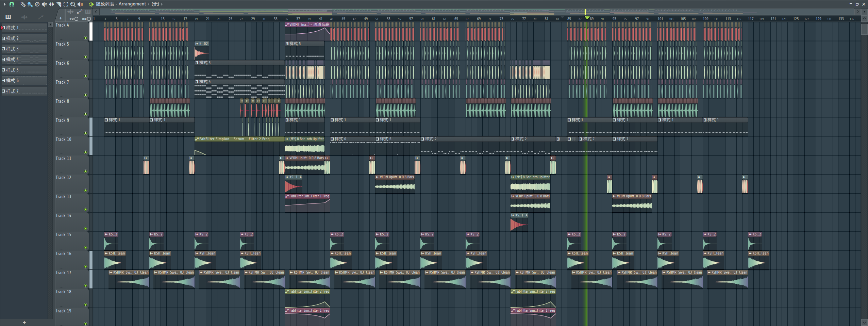Toggle the mute LED on Track 10

tap(85, 152)
